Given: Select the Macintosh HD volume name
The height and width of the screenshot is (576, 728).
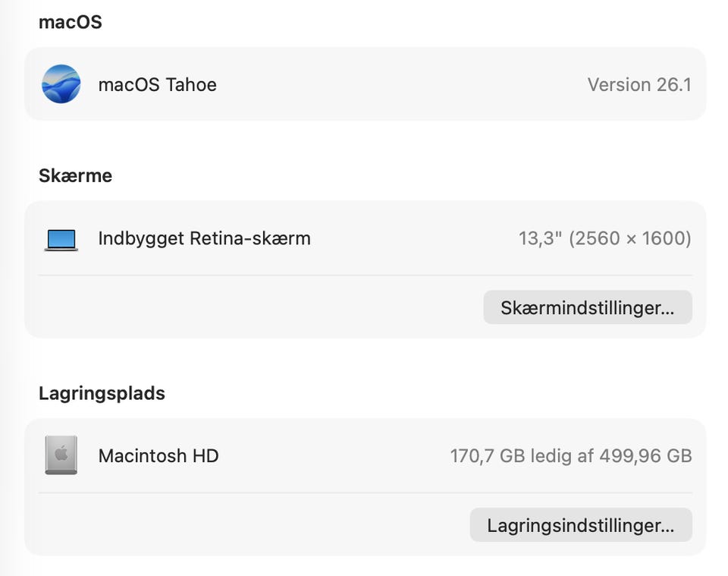Looking at the screenshot, I should (158, 455).
